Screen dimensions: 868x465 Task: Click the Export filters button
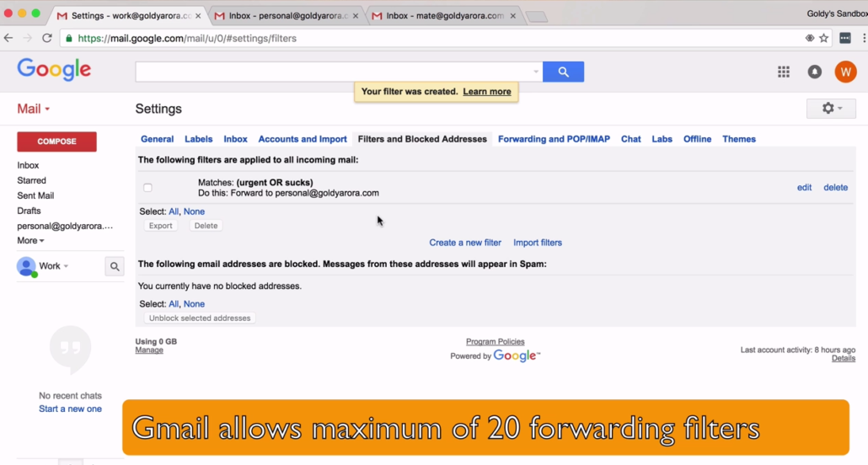[160, 225]
